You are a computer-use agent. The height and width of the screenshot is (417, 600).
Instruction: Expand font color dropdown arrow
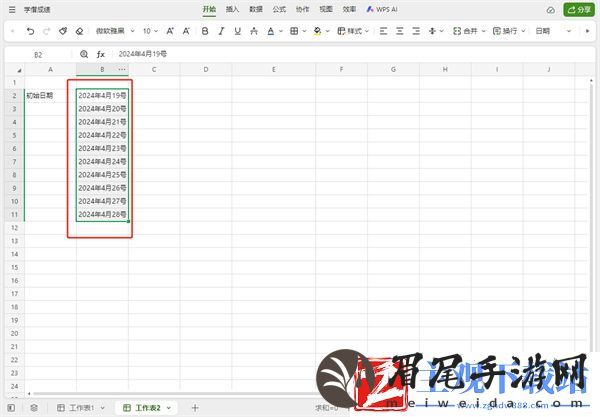click(x=280, y=31)
